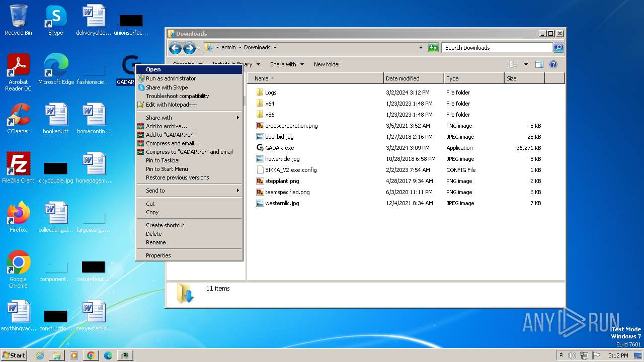Viewport: 644px width, 362px height.
Task: Click the search magnifier icon
Action: [x=558, y=48]
